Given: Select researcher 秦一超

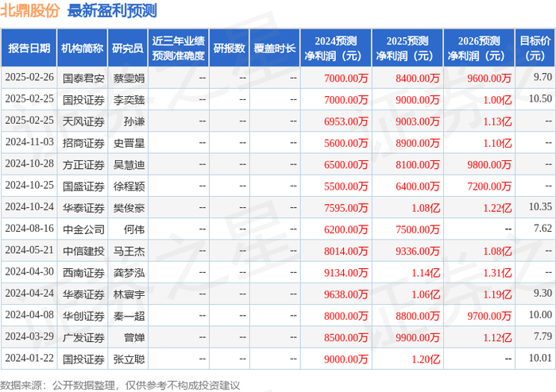Looking at the screenshot, I should point(129,316).
